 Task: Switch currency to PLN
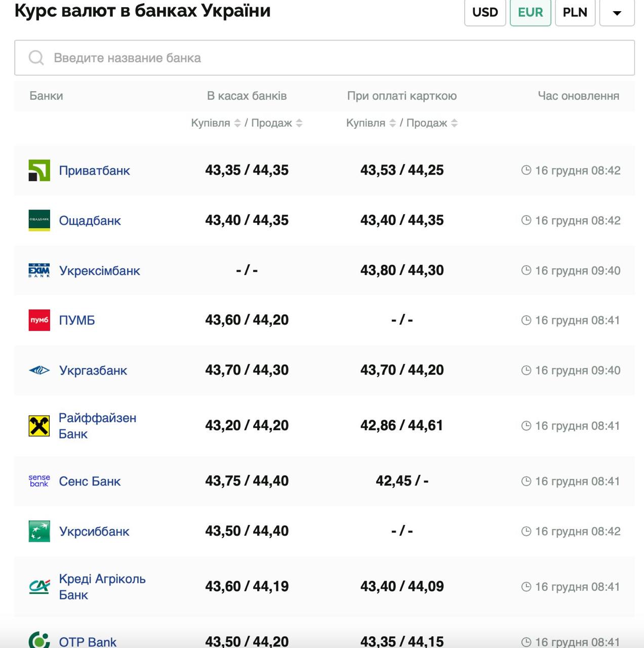[x=575, y=12]
